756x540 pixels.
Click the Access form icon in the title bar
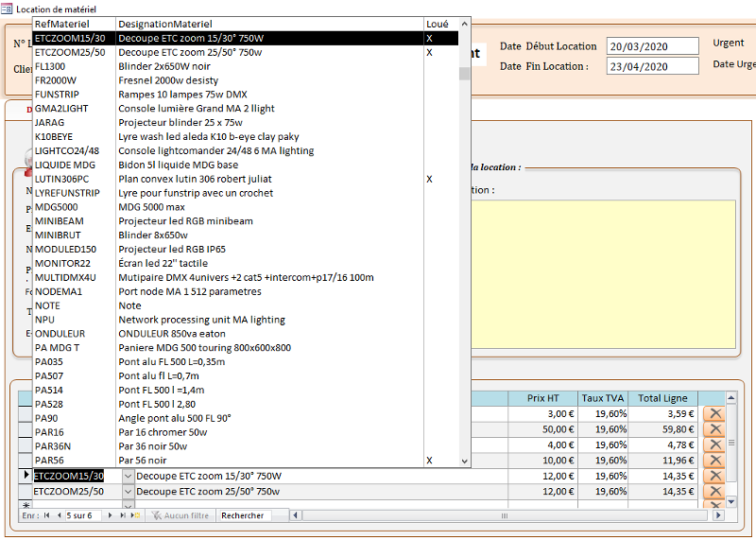7,9
